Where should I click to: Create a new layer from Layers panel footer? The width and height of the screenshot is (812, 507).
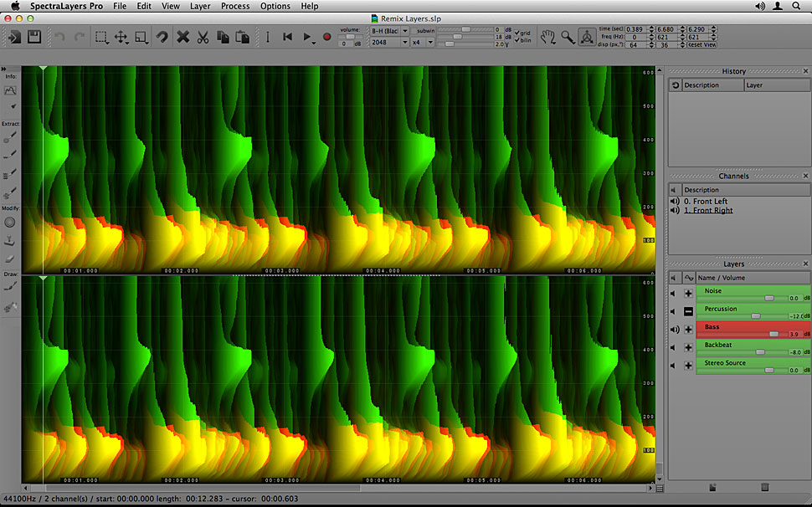pos(713,487)
